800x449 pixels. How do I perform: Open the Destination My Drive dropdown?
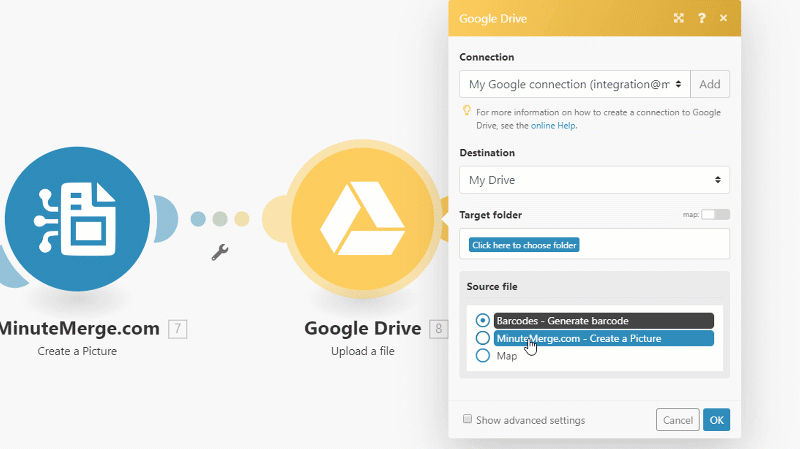pyautogui.click(x=594, y=180)
